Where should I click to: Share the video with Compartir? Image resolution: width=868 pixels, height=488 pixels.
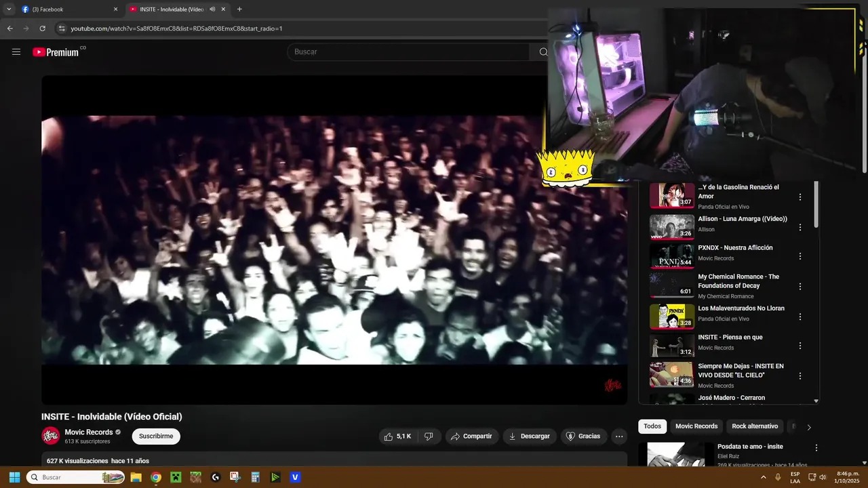[x=471, y=436]
